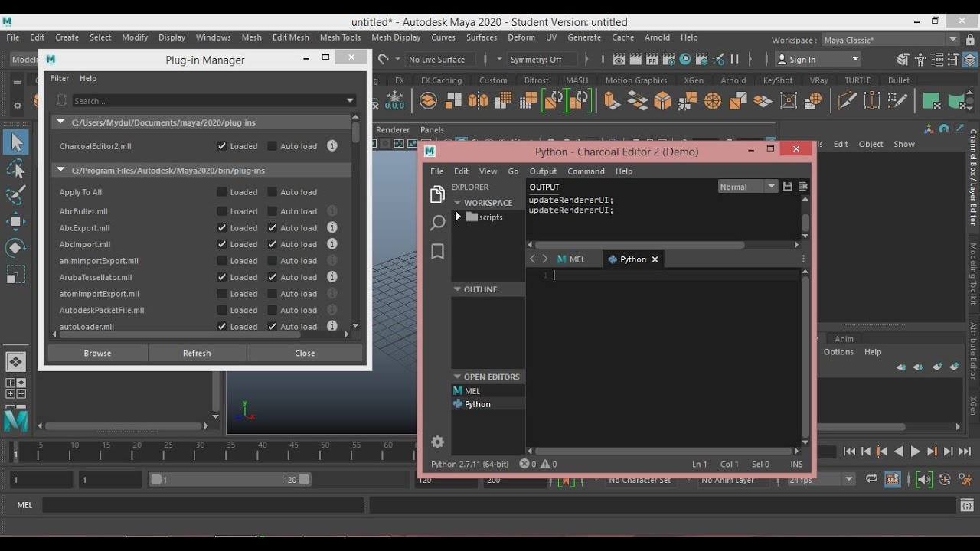Open the Sign In dropdown

click(818, 59)
